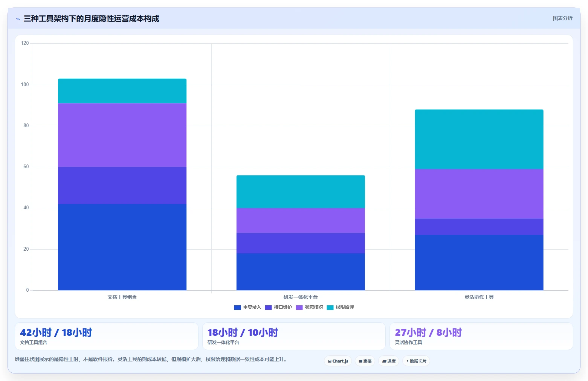588x381 pixels.
Task: Click the 18小时 / 10小时 data card value
Action: [243, 332]
